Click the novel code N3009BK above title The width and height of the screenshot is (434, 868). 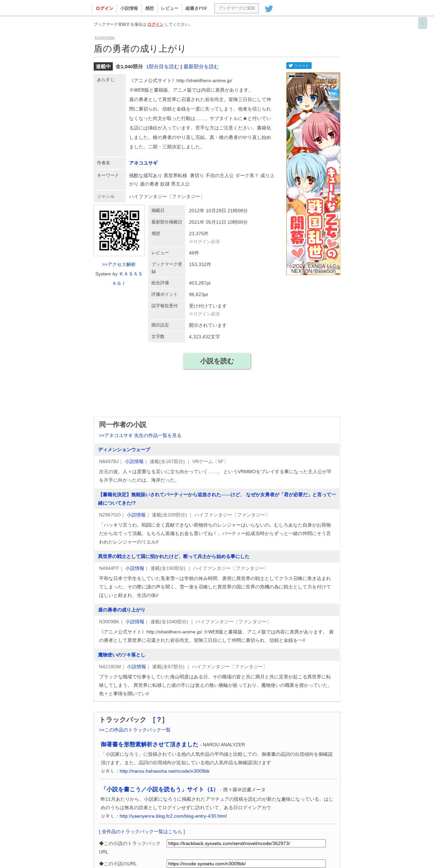coord(105,38)
